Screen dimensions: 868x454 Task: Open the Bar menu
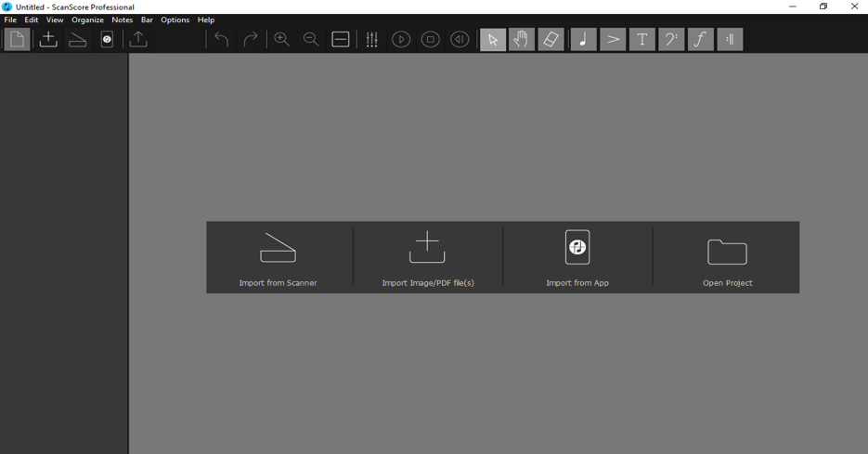[x=147, y=19]
